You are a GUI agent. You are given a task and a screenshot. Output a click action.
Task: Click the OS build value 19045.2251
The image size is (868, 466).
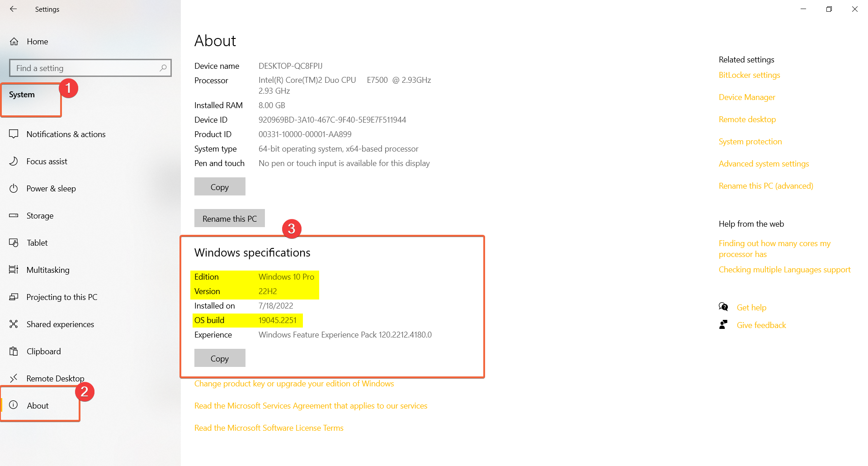(278, 320)
